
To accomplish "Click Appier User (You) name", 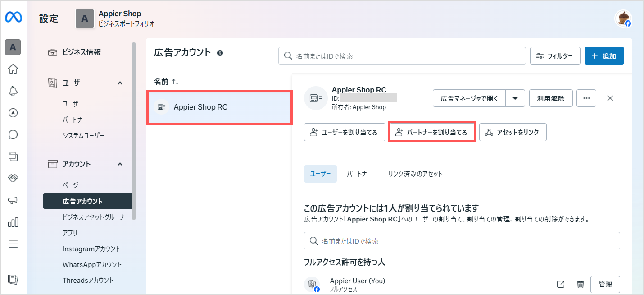I will (x=358, y=281).
